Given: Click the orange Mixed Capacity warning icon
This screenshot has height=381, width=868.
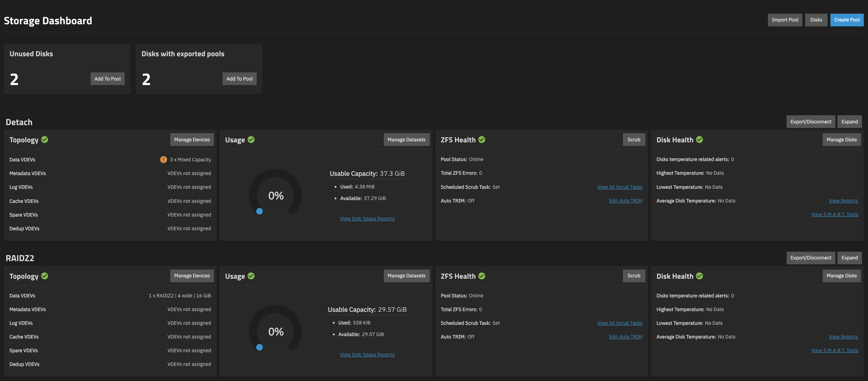Looking at the screenshot, I should [x=164, y=160].
